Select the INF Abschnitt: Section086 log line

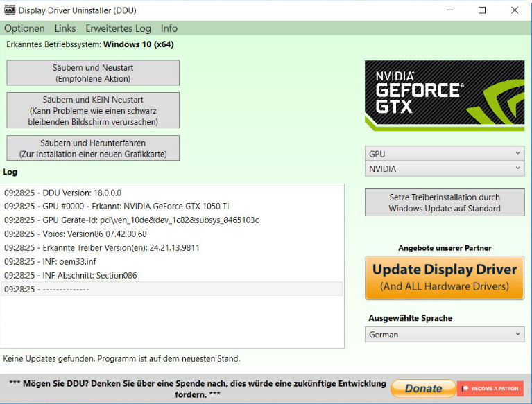[172, 276]
